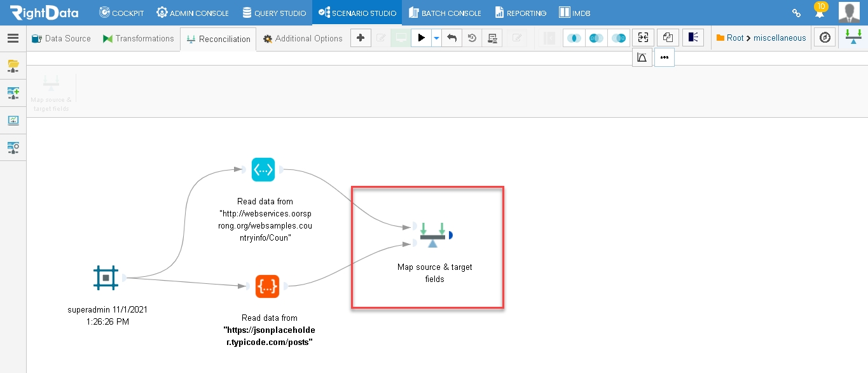The height and width of the screenshot is (373, 868).
Task: Select the Map source & target fields node
Action: [432, 235]
